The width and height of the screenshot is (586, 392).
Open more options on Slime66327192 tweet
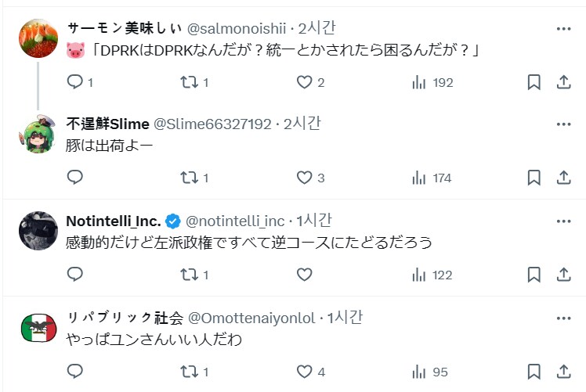coord(563,124)
